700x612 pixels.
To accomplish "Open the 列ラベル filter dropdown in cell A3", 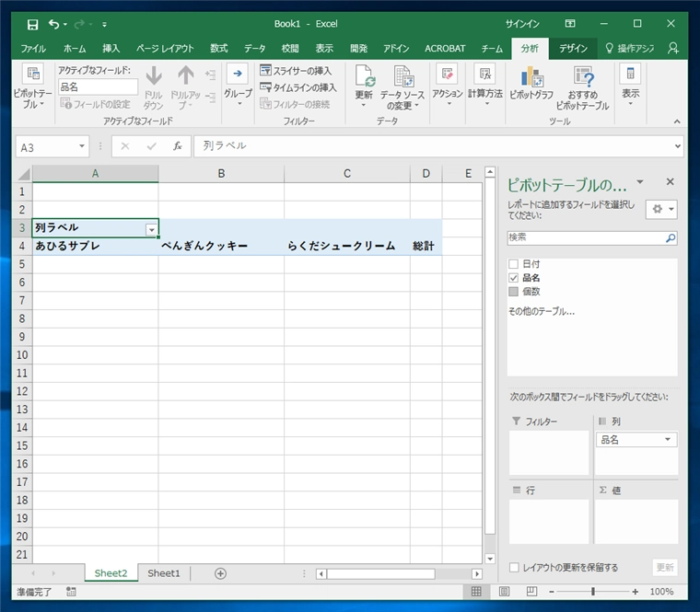I will [151, 228].
